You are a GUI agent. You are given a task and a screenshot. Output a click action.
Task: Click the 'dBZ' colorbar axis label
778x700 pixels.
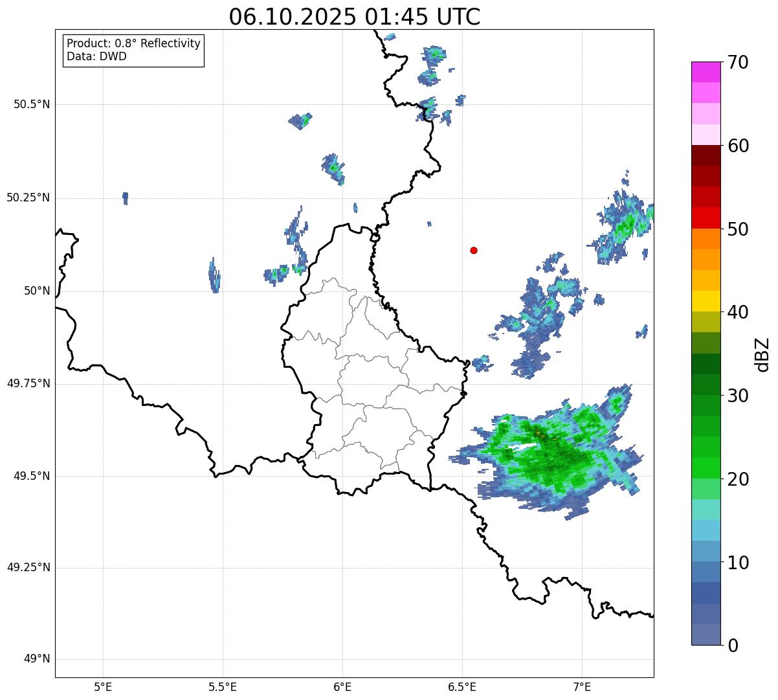tap(762, 354)
